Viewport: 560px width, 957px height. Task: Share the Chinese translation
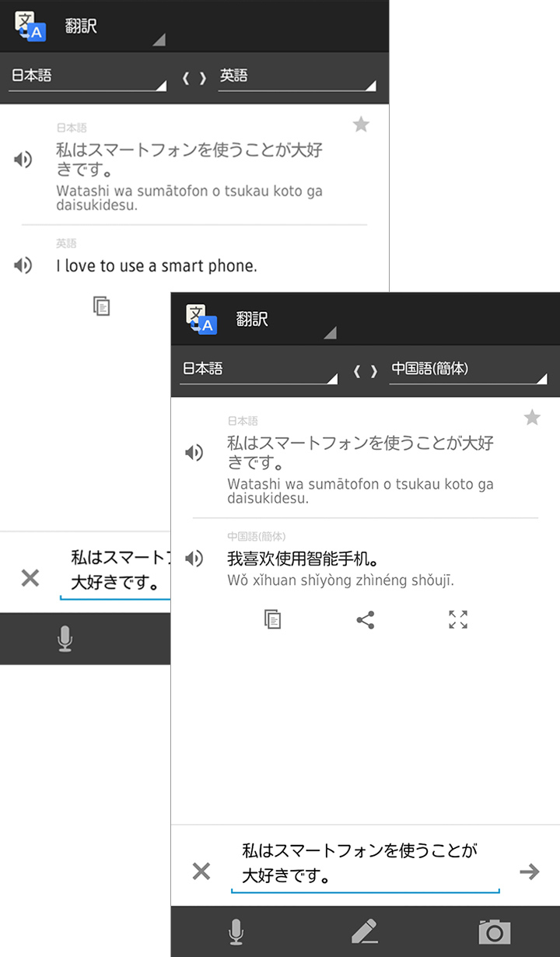(365, 619)
